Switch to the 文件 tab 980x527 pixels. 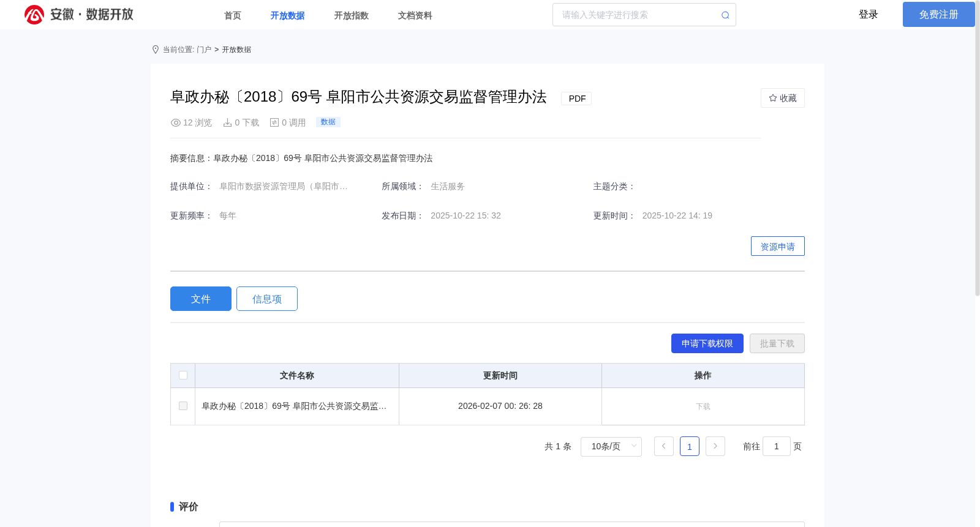(x=201, y=299)
